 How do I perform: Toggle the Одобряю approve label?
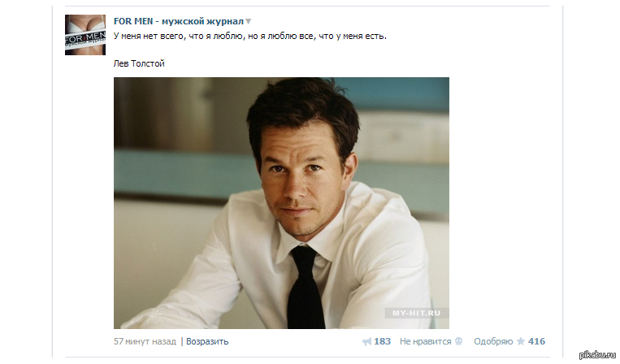click(x=493, y=341)
